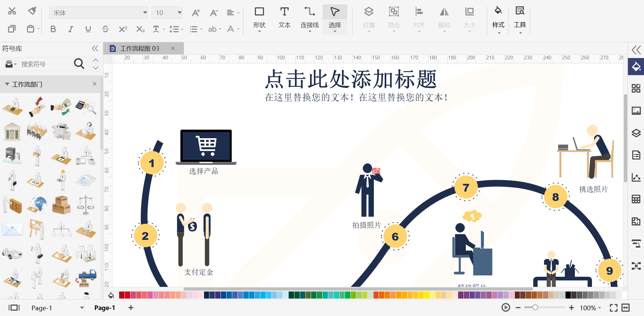The height and width of the screenshot is (316, 644).
Task: Toggle strikethrough formatting
Action: point(105,29)
